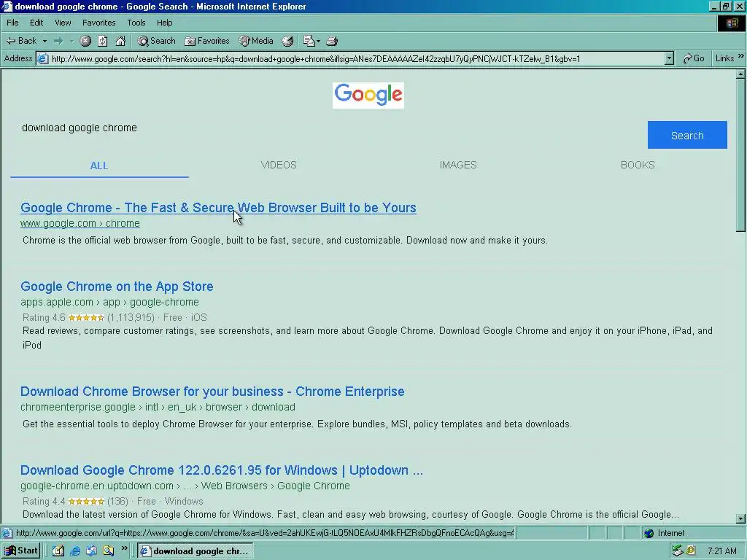
Task: Click the status bar page icon
Action: click(7, 533)
